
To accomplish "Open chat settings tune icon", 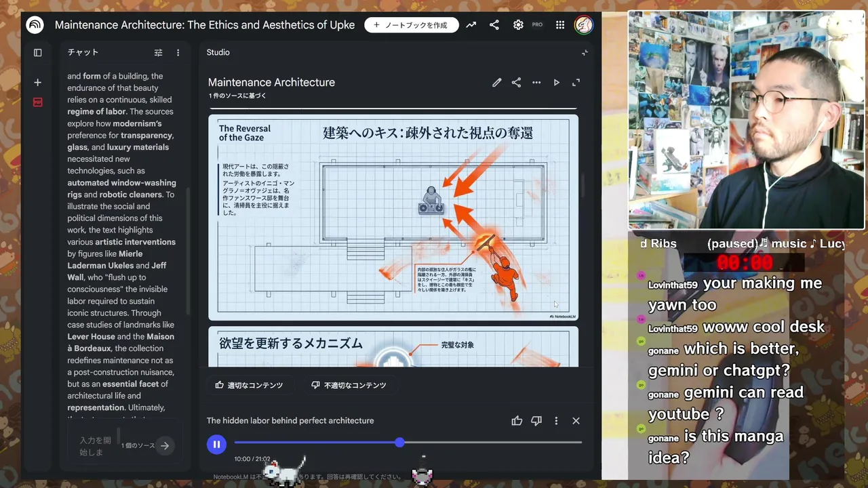I will [158, 53].
